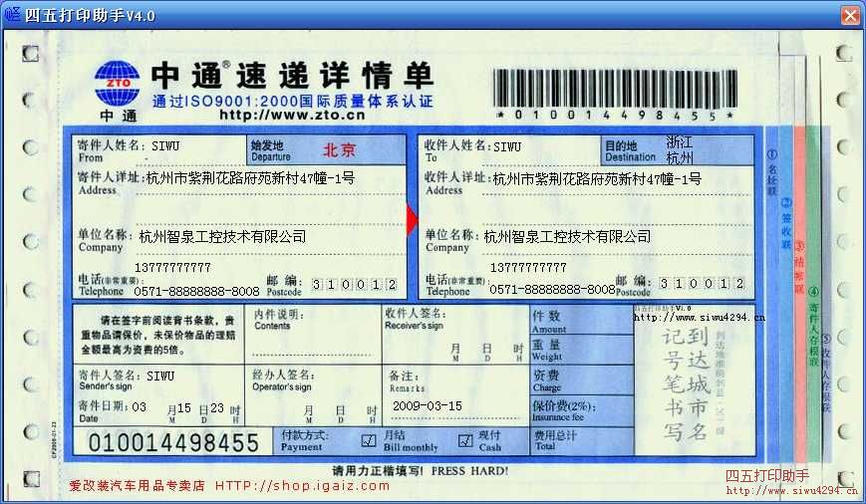Image resolution: width=866 pixels, height=504 pixels.
Task: Click the 目的地 Destination value 浙江杭州
Action: tap(680, 150)
